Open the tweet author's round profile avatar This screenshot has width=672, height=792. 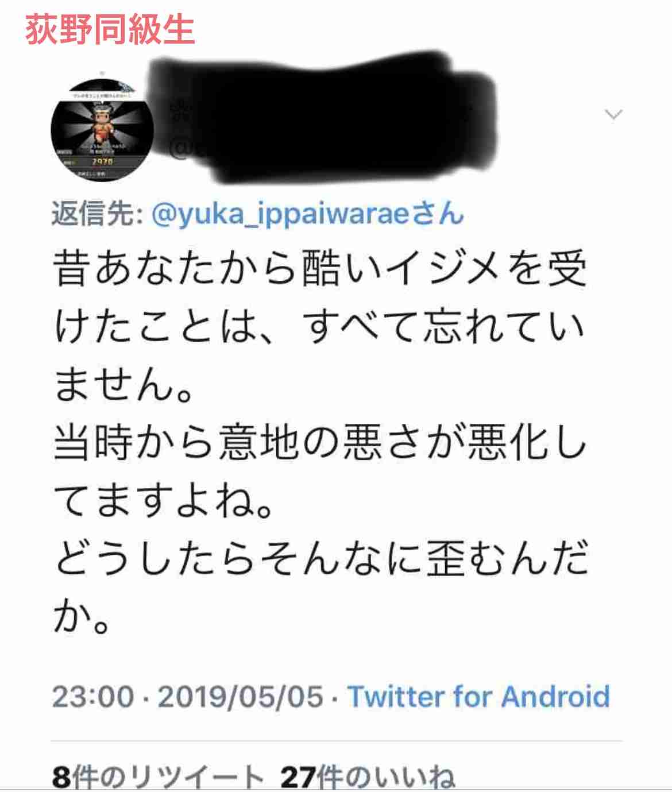(x=102, y=129)
